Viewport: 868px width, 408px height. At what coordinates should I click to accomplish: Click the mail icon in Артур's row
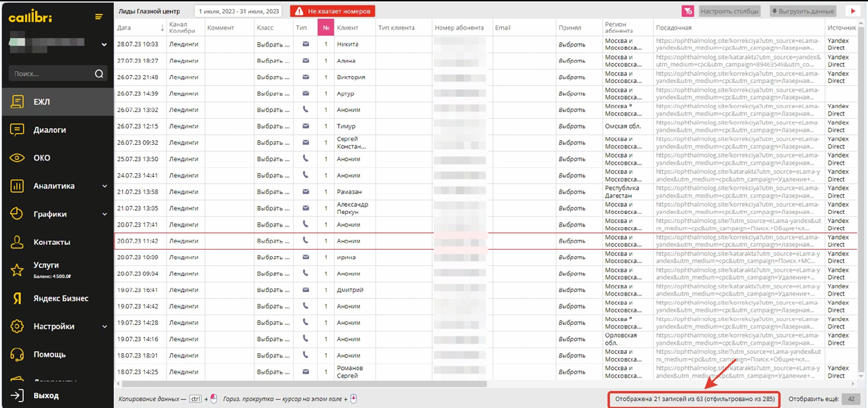pos(306,94)
